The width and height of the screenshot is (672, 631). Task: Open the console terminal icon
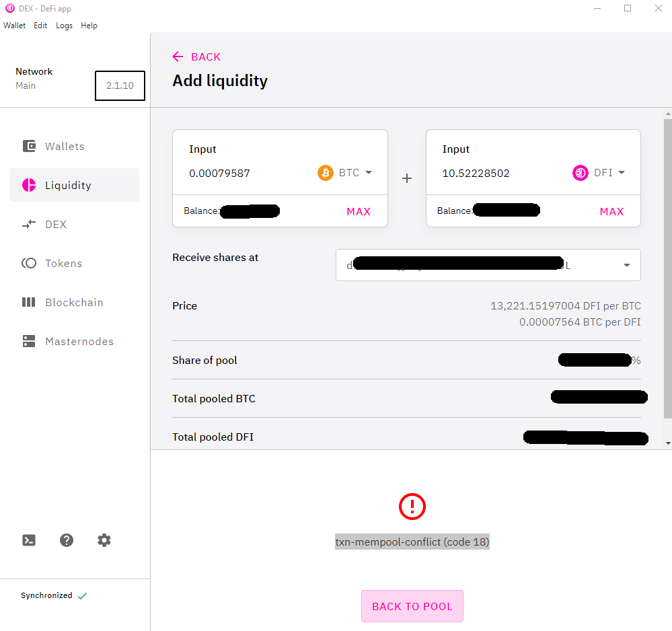(x=29, y=540)
